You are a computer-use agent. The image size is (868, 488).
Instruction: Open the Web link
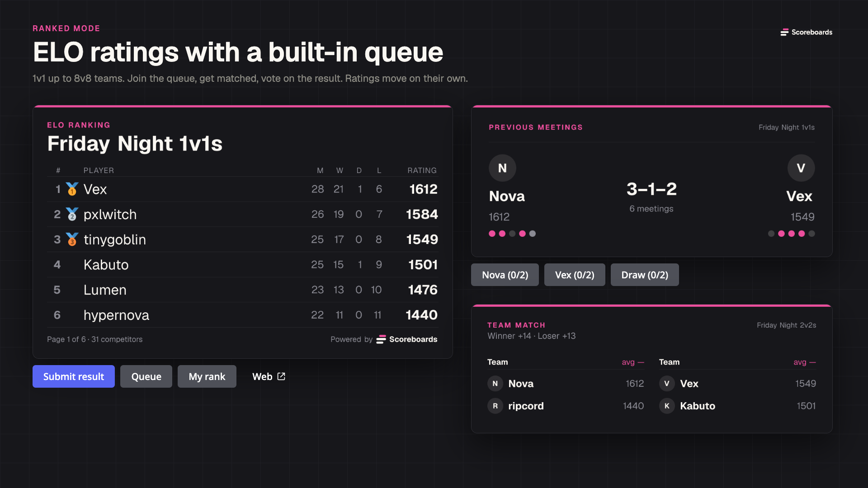(x=269, y=376)
